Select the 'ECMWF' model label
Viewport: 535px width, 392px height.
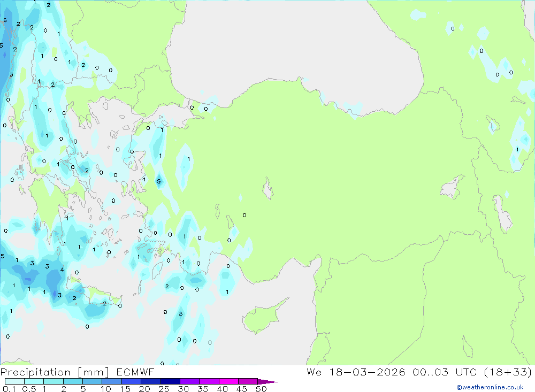[135, 372]
